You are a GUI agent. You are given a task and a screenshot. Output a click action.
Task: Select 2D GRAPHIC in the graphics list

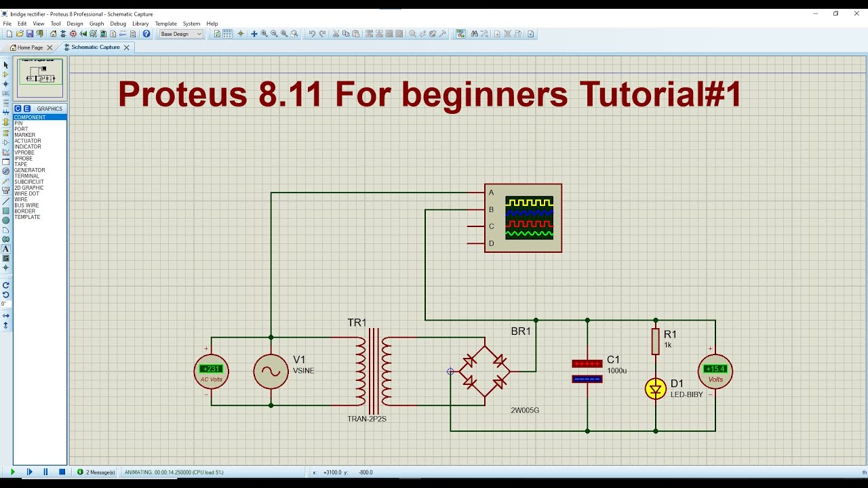click(40, 188)
